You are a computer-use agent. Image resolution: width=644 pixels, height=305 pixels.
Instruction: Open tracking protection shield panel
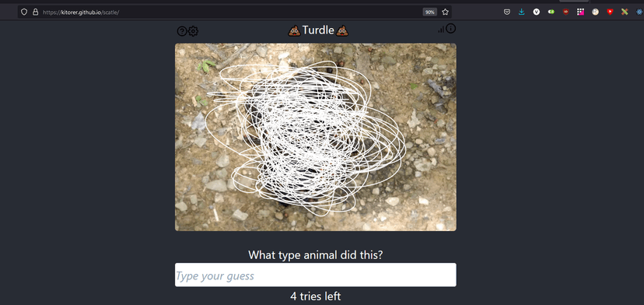pyautogui.click(x=24, y=12)
